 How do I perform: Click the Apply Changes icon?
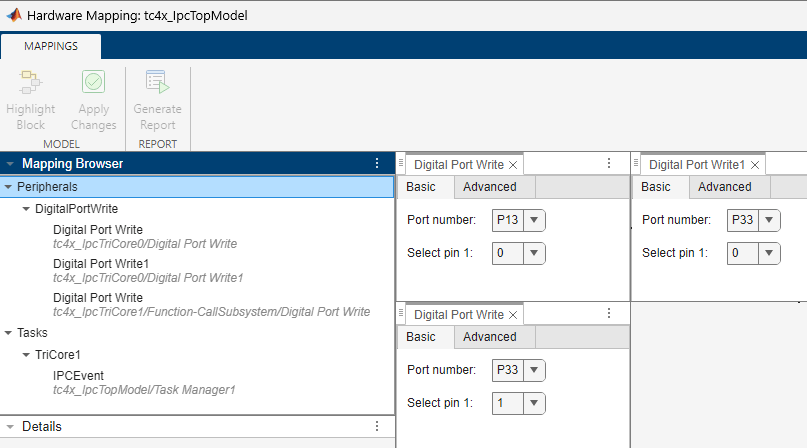tap(93, 84)
